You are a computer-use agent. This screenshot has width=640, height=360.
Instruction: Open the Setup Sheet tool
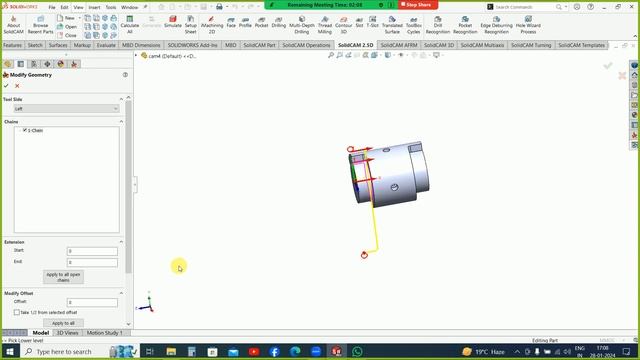[x=191, y=25]
